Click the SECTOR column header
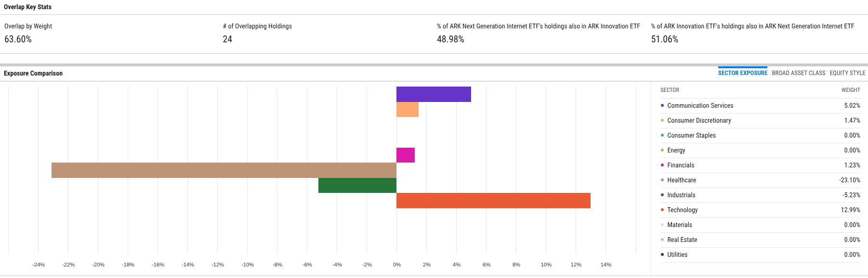The height and width of the screenshot is (278, 868). tap(670, 90)
